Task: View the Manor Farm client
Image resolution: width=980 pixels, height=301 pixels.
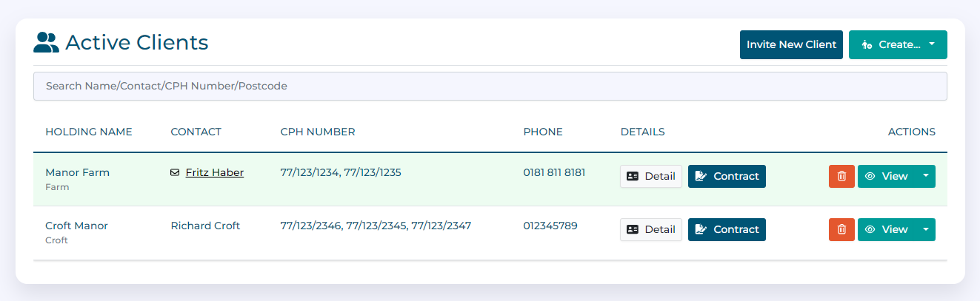Action: [x=887, y=176]
